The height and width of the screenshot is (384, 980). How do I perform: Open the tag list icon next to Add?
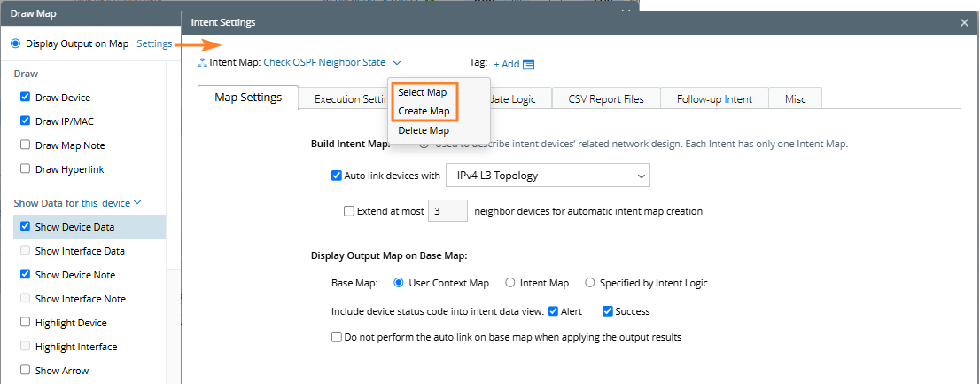point(529,64)
